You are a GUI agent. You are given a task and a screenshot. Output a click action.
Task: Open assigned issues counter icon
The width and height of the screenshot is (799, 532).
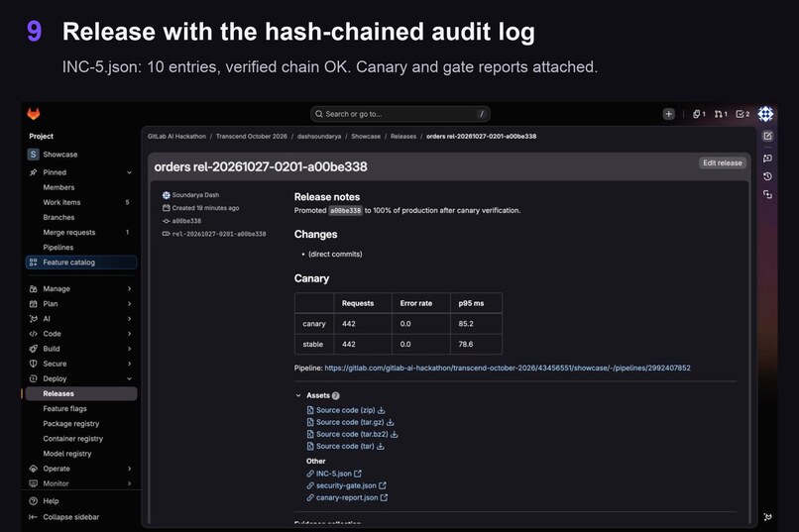tap(699, 114)
